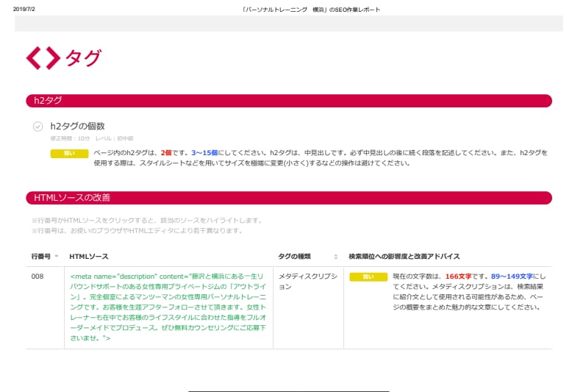The width and height of the screenshot is (575, 392).
Task: Click the 修正時間 10分 level info text
Action: tap(92, 138)
